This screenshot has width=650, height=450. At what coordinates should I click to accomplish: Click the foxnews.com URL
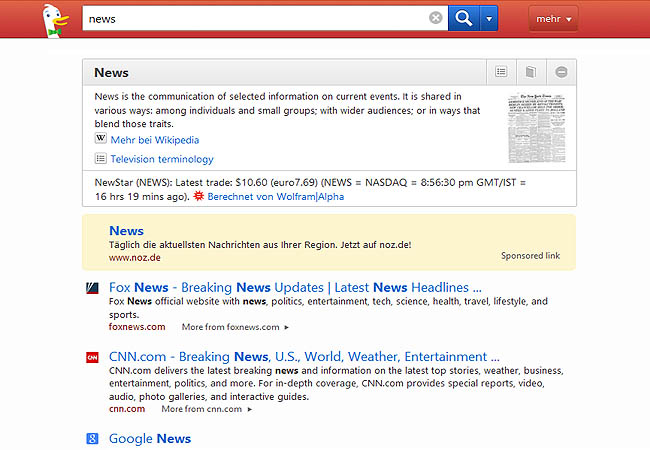pyautogui.click(x=137, y=327)
